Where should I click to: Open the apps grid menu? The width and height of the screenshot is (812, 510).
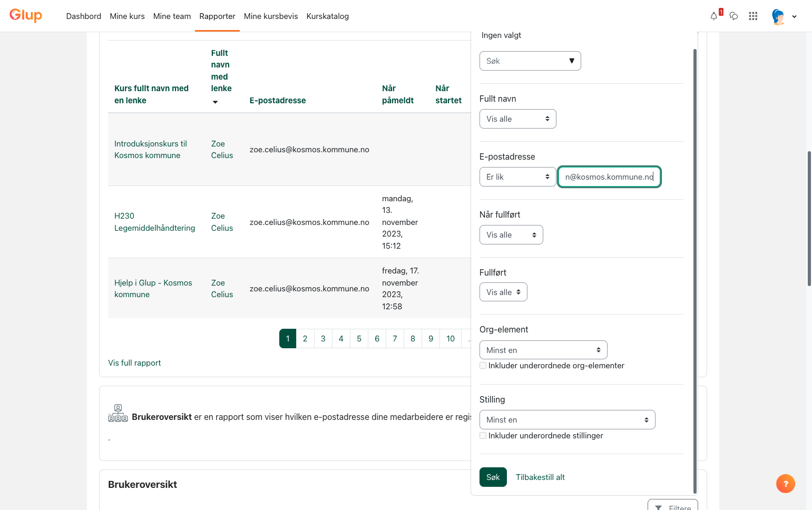pyautogui.click(x=753, y=16)
